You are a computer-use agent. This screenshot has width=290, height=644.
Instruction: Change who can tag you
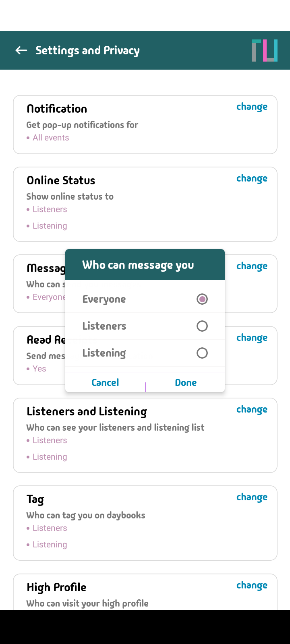pyautogui.click(x=252, y=497)
